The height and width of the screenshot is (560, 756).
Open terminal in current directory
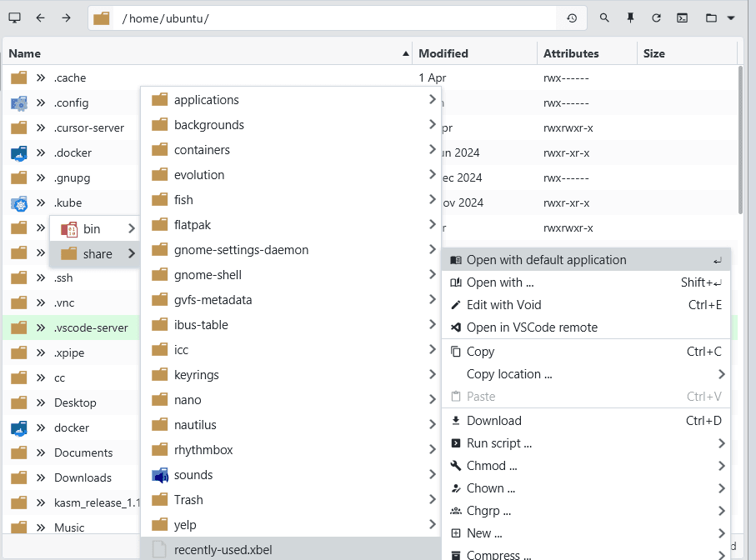682,17
